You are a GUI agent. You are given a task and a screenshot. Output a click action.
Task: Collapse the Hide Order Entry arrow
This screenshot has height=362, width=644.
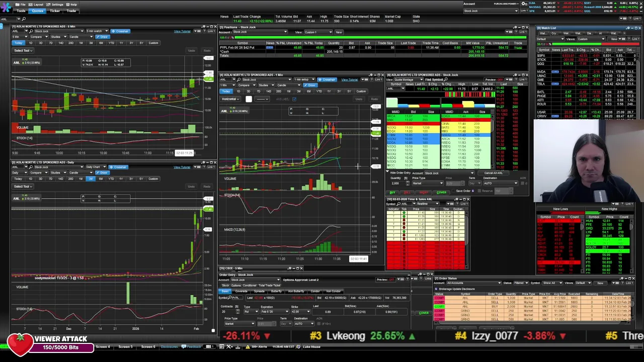click(x=387, y=171)
